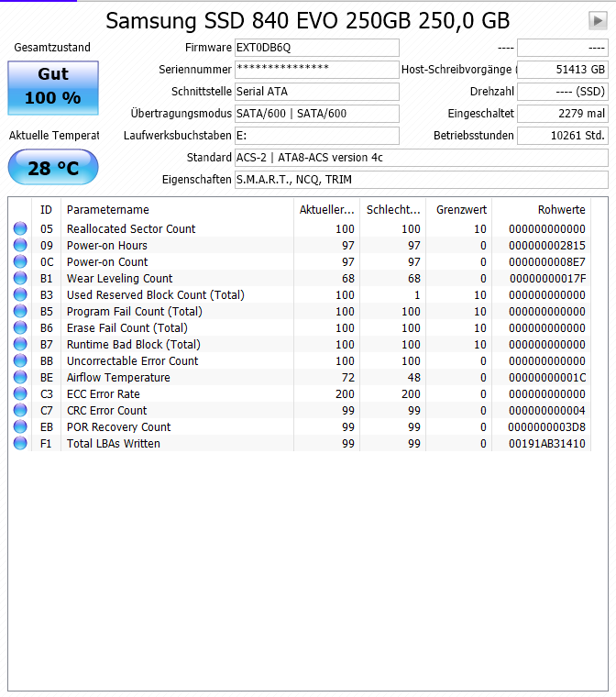Select the ECC Error Rate parameter name
This screenshot has height=697, width=616.
(x=103, y=393)
